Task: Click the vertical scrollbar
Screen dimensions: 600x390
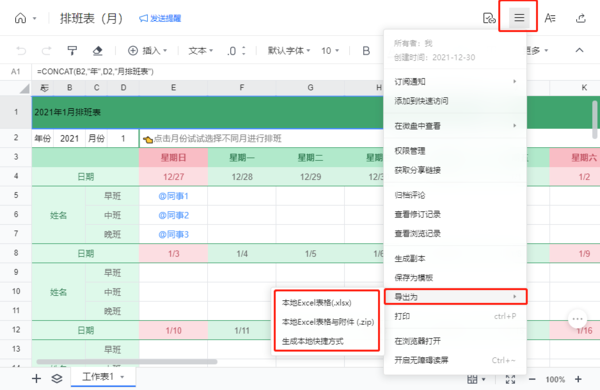Action: [595, 120]
